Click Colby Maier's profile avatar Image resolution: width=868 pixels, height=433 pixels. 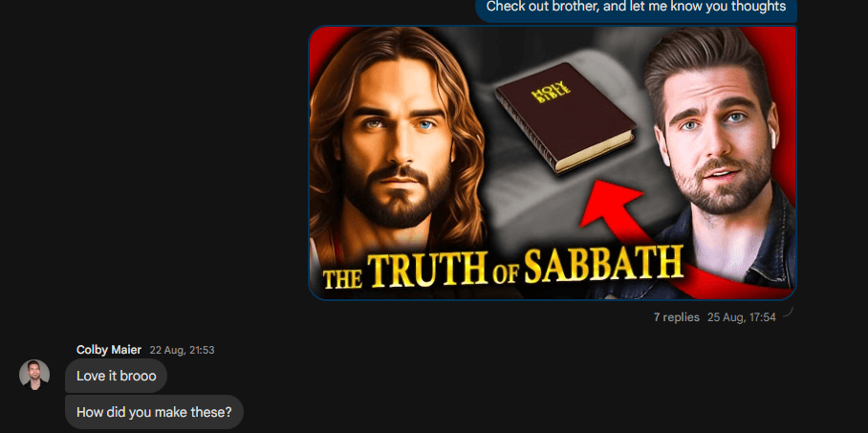34,375
